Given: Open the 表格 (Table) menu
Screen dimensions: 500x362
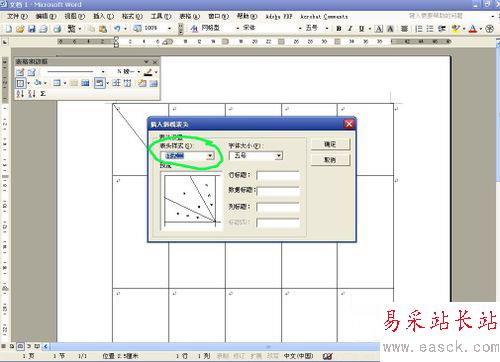Looking at the screenshot, I should (x=189, y=16).
